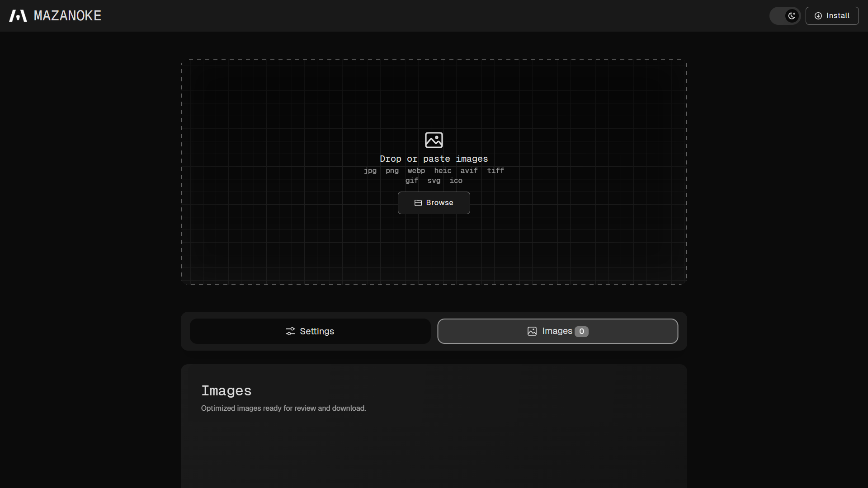Click the Images section heading
Viewport: 868px width, 488px height.
(x=226, y=391)
